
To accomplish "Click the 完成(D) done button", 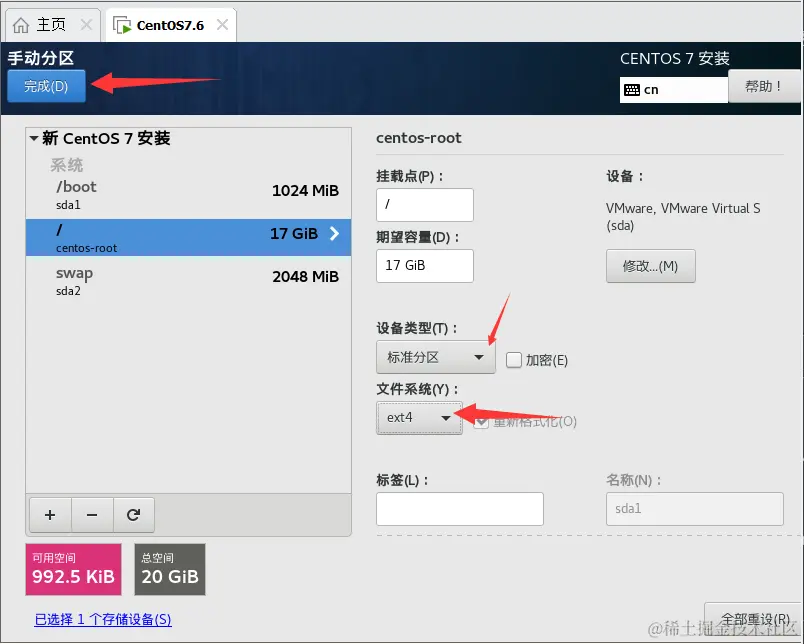I will [46, 86].
